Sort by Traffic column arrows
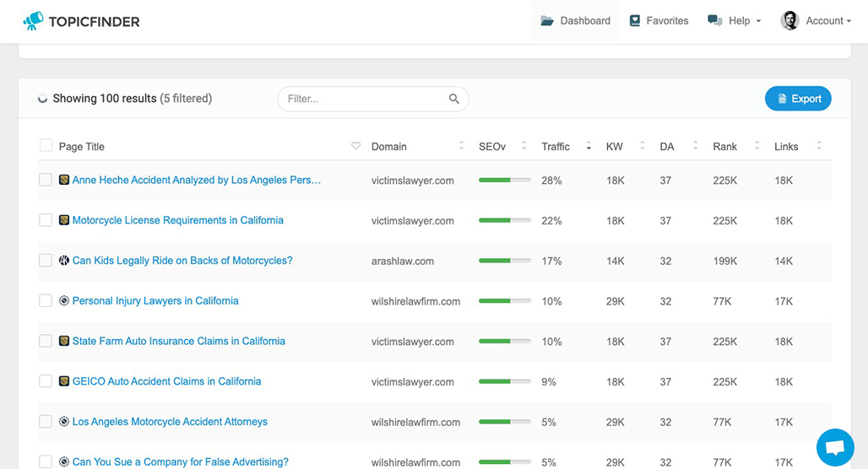Screen dimensions: 868x469 (589, 146)
